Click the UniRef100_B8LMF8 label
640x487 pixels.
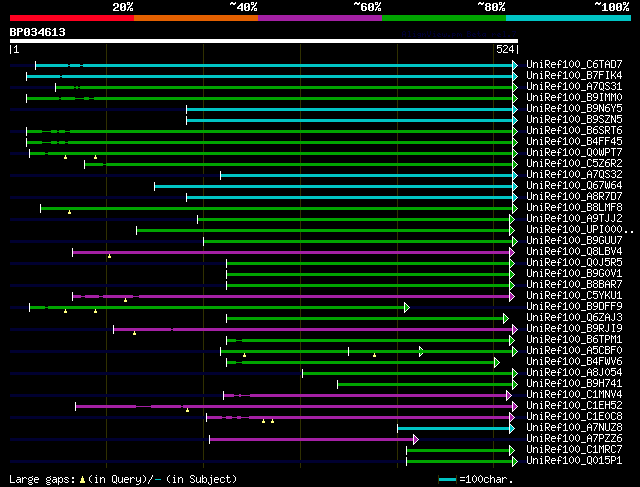(x=574, y=208)
